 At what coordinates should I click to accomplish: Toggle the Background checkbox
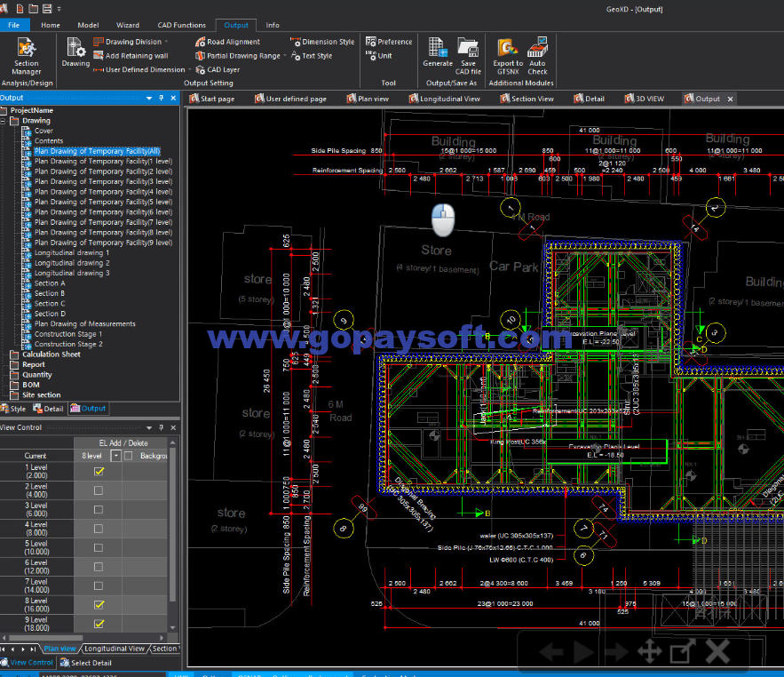coord(129,456)
